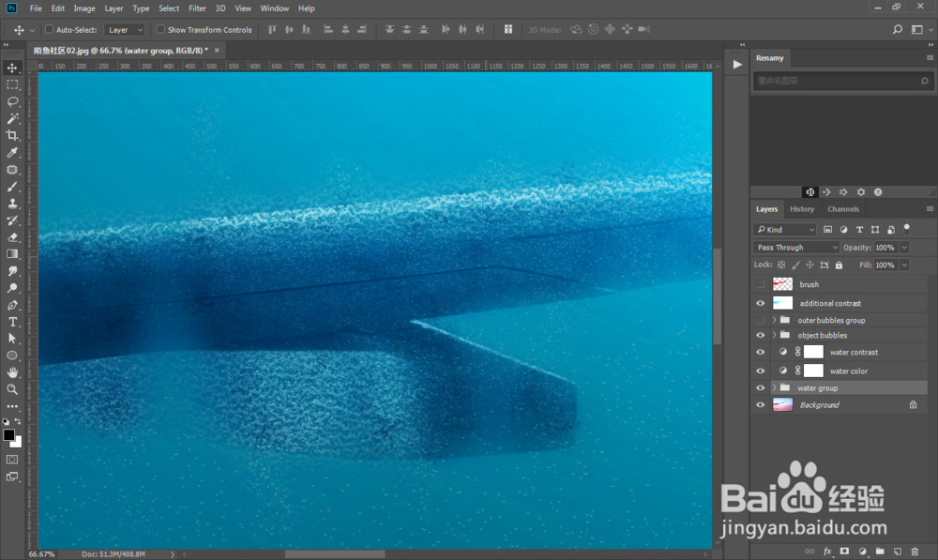
Task: Switch to the Channels tab
Action: (843, 209)
